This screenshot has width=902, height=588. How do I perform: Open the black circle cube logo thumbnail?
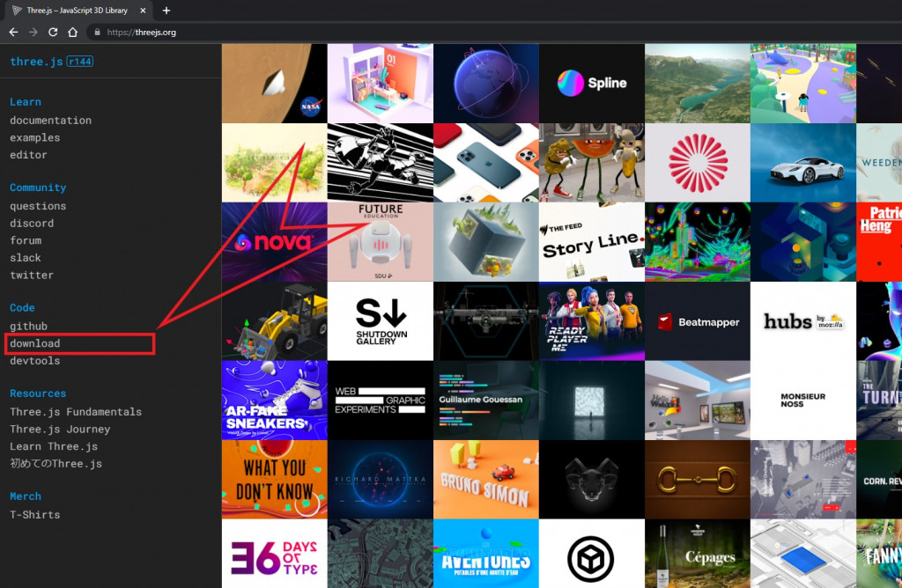click(592, 554)
